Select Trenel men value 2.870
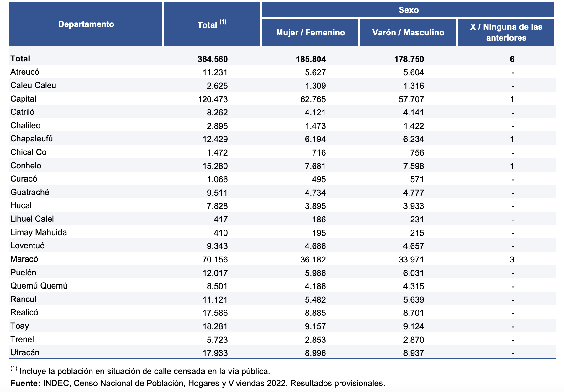The image size is (564, 392). tap(413, 340)
